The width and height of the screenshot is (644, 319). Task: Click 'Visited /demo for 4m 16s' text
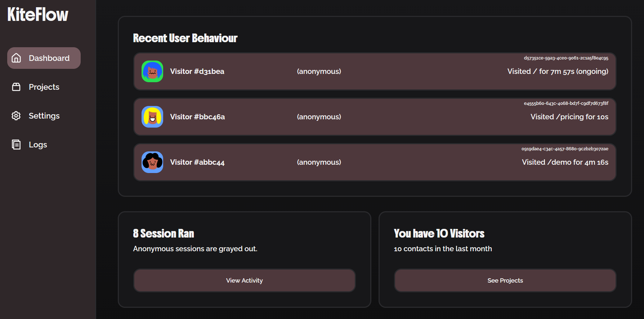click(x=565, y=162)
